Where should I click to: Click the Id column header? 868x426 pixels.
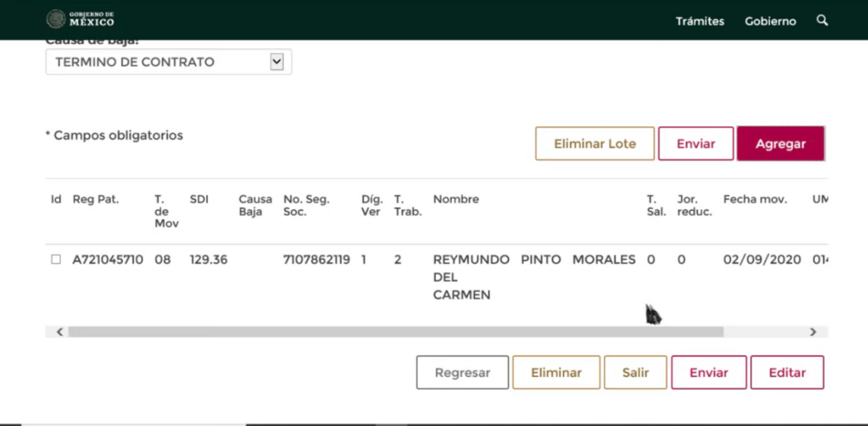[56, 199]
